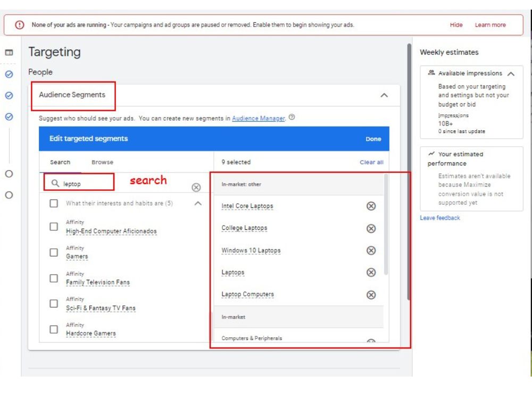The width and height of the screenshot is (532, 399).
Task: Click the main targeting panel scrollbar
Action: point(409,172)
